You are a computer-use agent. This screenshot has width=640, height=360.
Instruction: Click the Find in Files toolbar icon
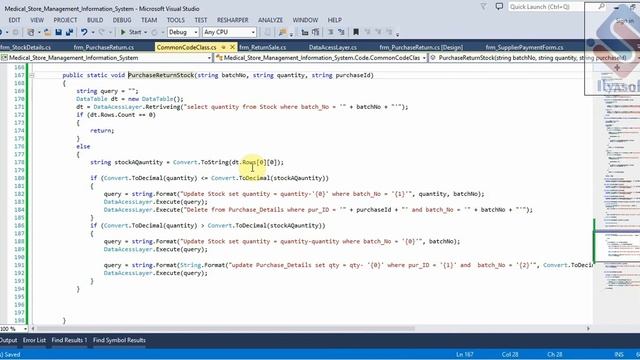point(282,32)
